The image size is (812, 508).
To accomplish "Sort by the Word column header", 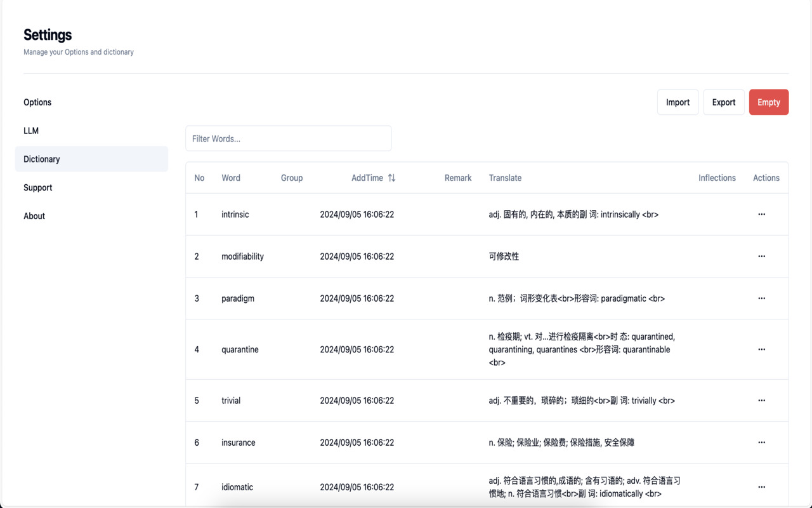I will 230,178.
